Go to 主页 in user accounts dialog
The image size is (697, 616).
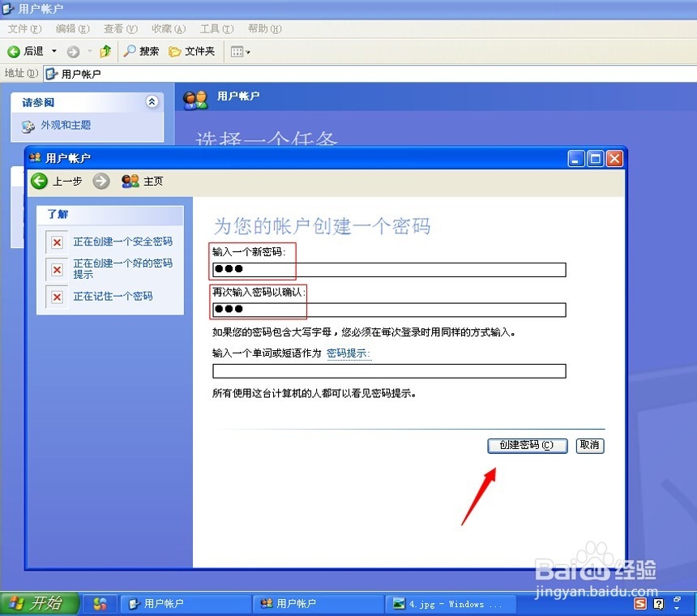(x=143, y=182)
